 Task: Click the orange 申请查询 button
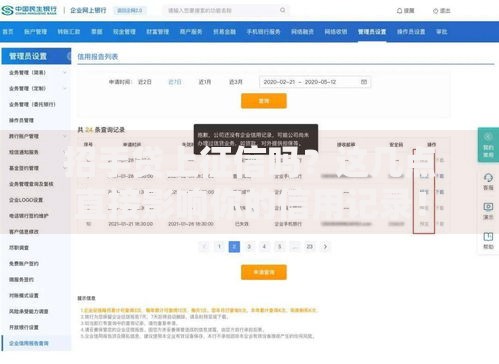point(264,272)
